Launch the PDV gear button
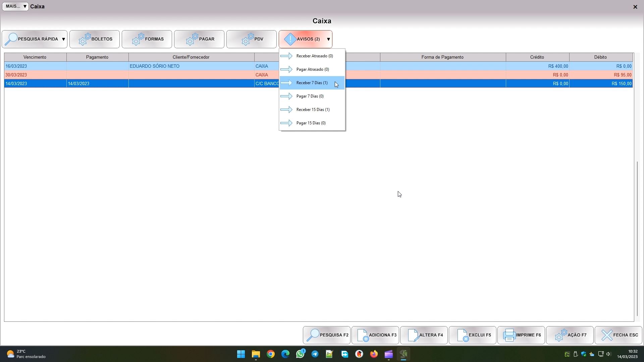 click(x=252, y=39)
